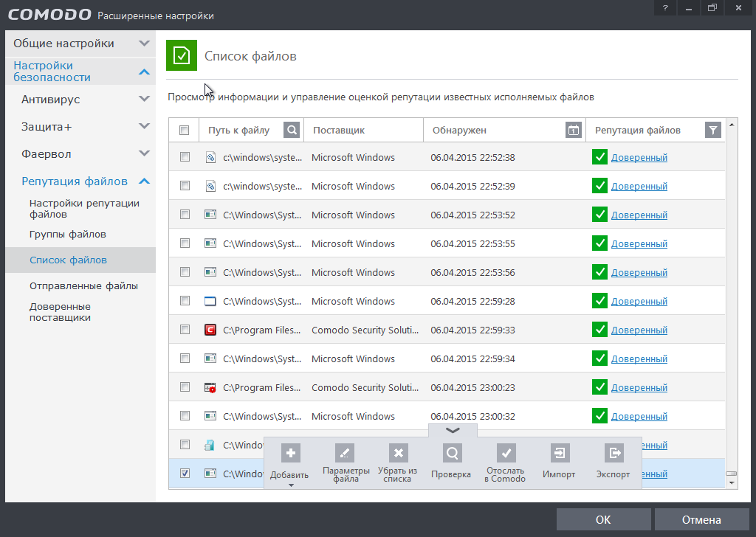This screenshot has width=756, height=537.
Task: Open funnel filter in Репутация файлов header
Action: coord(713,130)
